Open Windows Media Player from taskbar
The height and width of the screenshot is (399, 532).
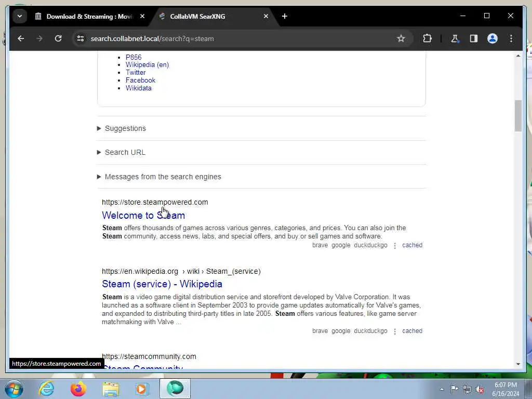point(142,389)
